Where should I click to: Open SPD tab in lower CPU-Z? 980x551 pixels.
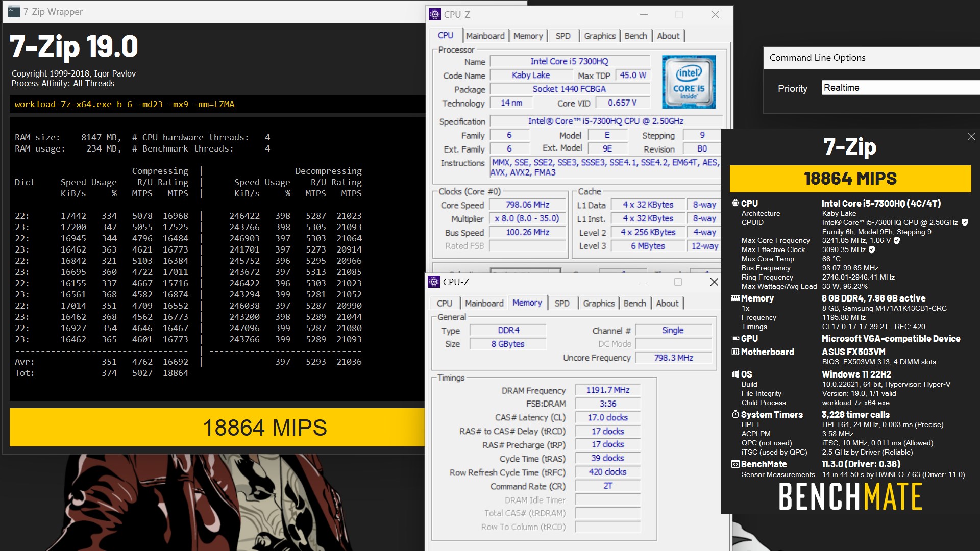(562, 303)
